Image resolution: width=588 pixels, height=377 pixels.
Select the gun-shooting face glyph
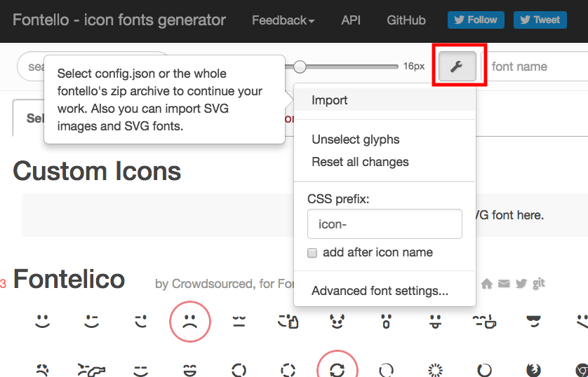tap(91, 370)
